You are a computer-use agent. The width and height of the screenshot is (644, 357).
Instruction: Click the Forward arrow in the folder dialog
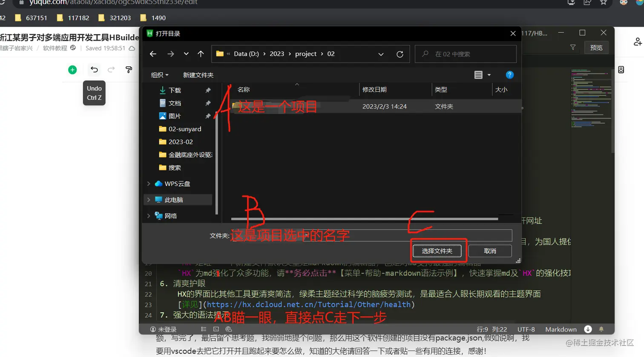pyautogui.click(x=170, y=54)
